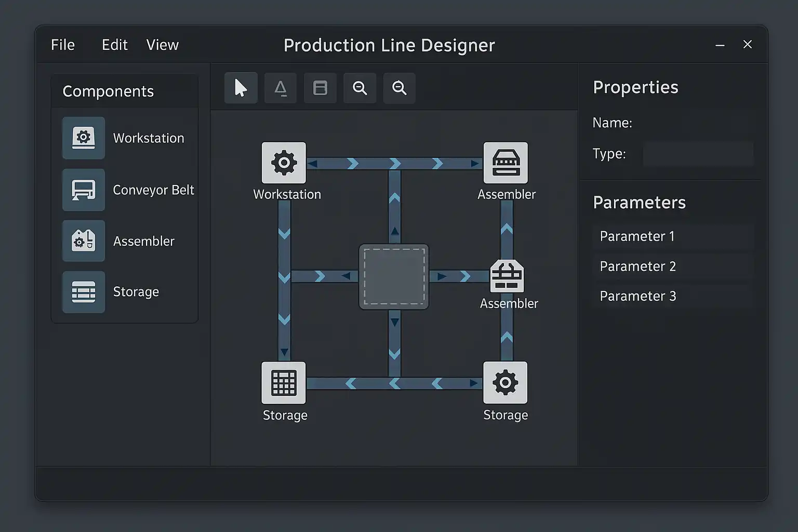
Task: Select the pointer cursor tool
Action: point(241,88)
